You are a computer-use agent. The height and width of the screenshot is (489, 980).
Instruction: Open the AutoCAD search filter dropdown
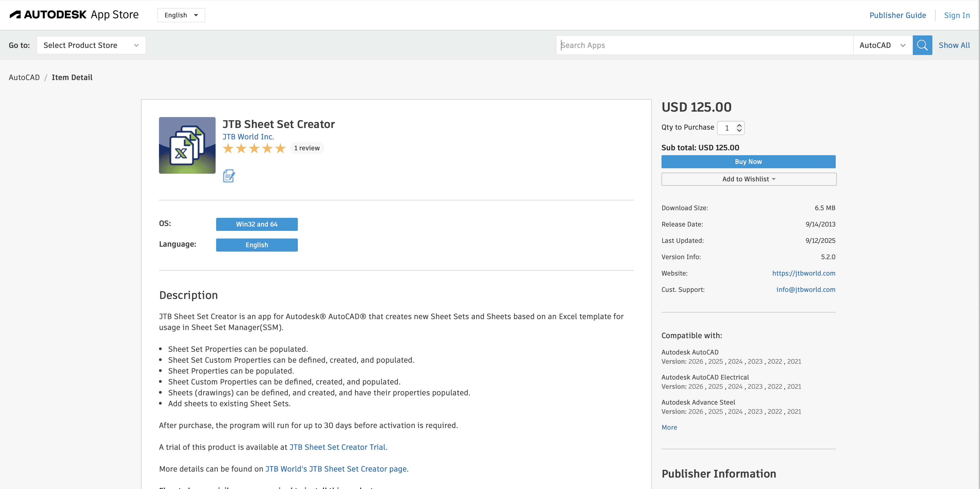(882, 45)
